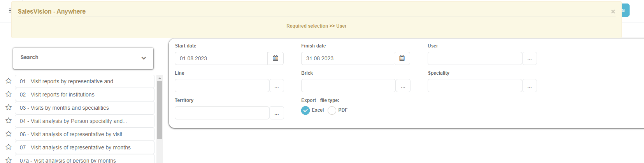The image size is (644, 163).
Task: Select PDF export file type
Action: click(332, 110)
